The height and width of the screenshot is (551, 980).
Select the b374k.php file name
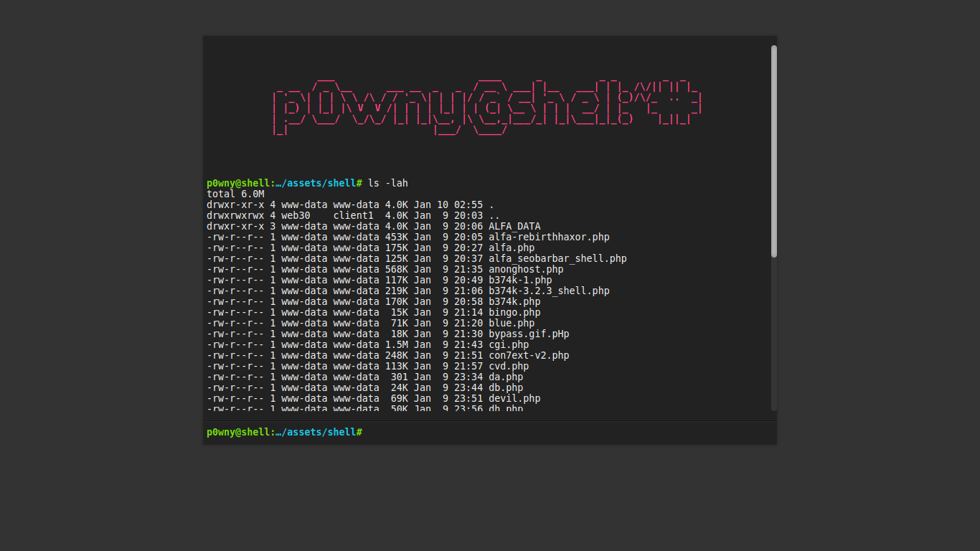(514, 301)
